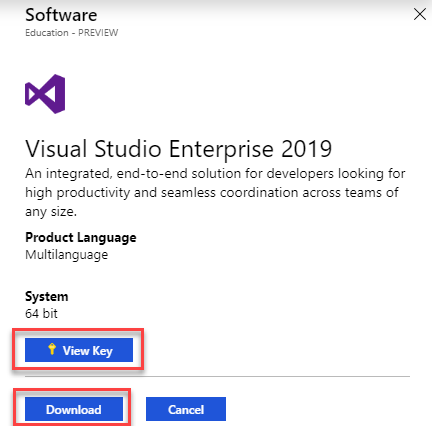Click the 'Education - PREVIEW' subtitle
Image resolution: width=432 pixels, height=426 pixels.
pos(72,33)
